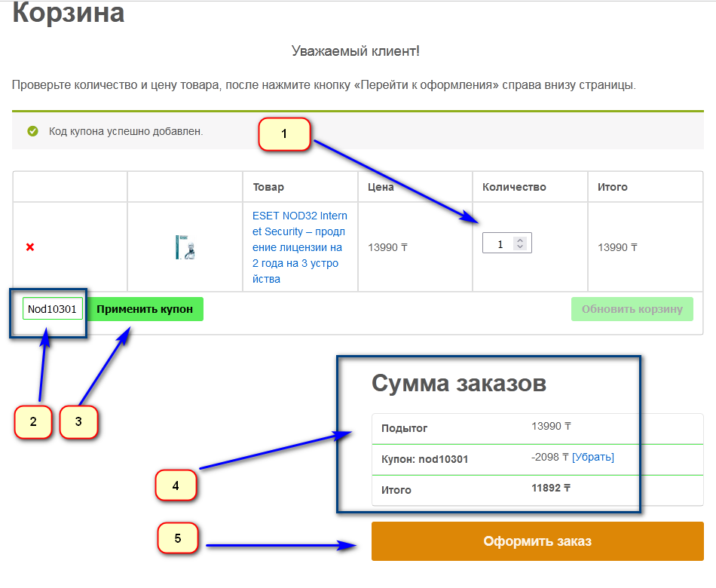
Task: Increase product quantity with up arrow
Action: point(519,240)
